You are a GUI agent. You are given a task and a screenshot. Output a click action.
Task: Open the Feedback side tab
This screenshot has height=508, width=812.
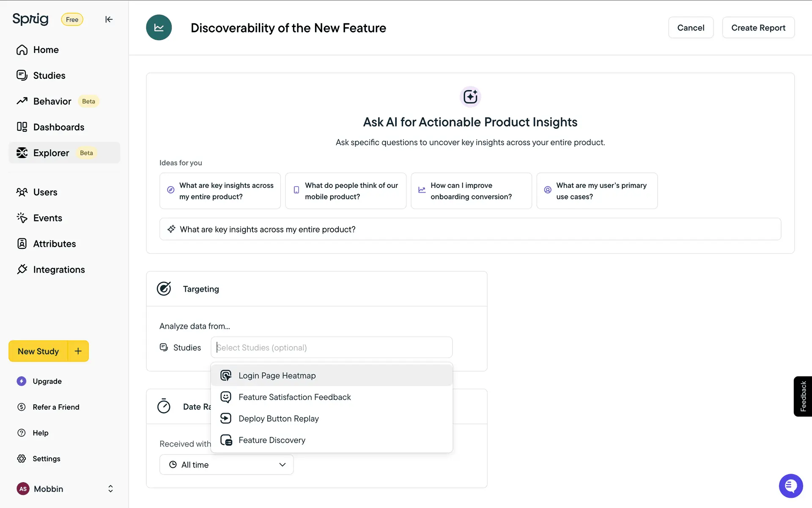tap(803, 396)
